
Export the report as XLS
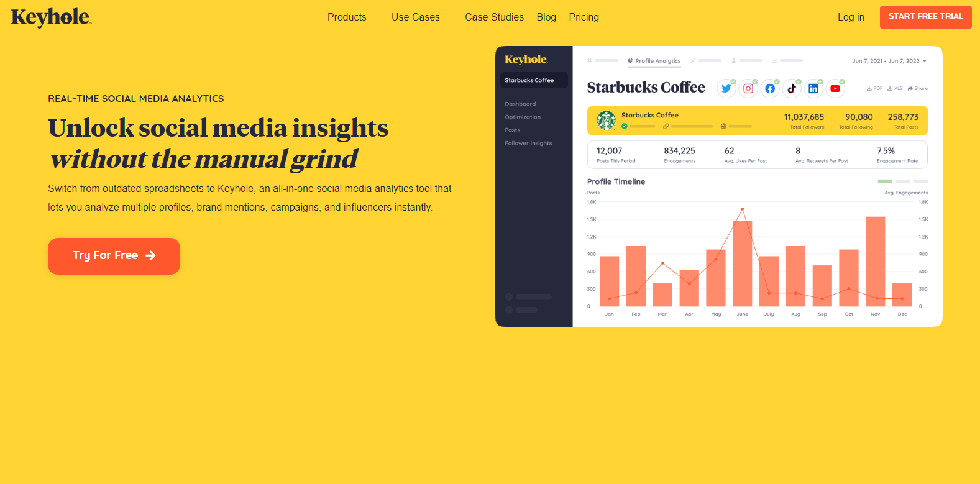[x=895, y=89]
